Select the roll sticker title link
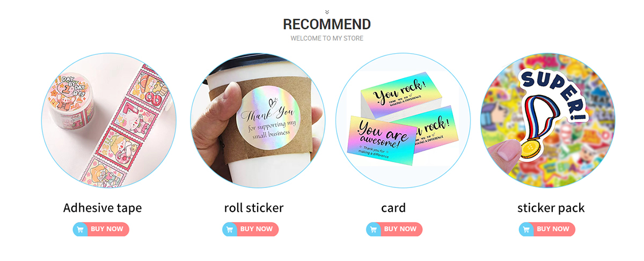 (254, 208)
